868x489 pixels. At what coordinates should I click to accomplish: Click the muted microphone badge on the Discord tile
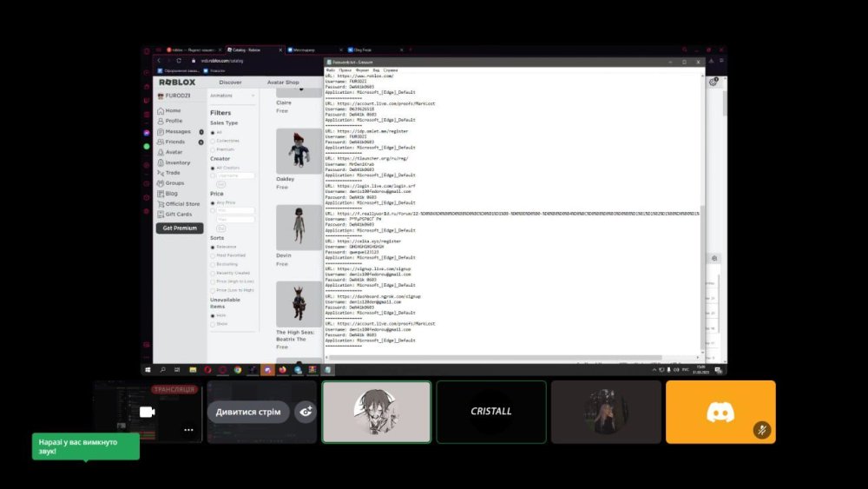pyautogui.click(x=762, y=430)
